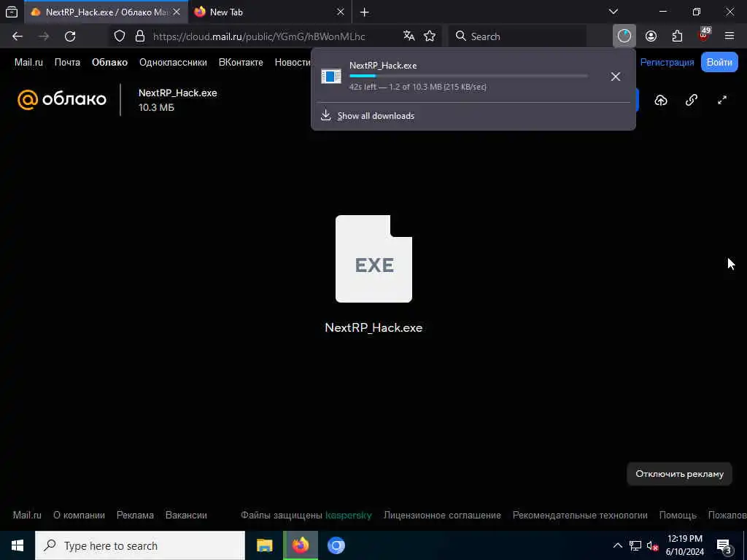Open footer Реклама link
The width and height of the screenshot is (747, 560).
[x=135, y=516]
